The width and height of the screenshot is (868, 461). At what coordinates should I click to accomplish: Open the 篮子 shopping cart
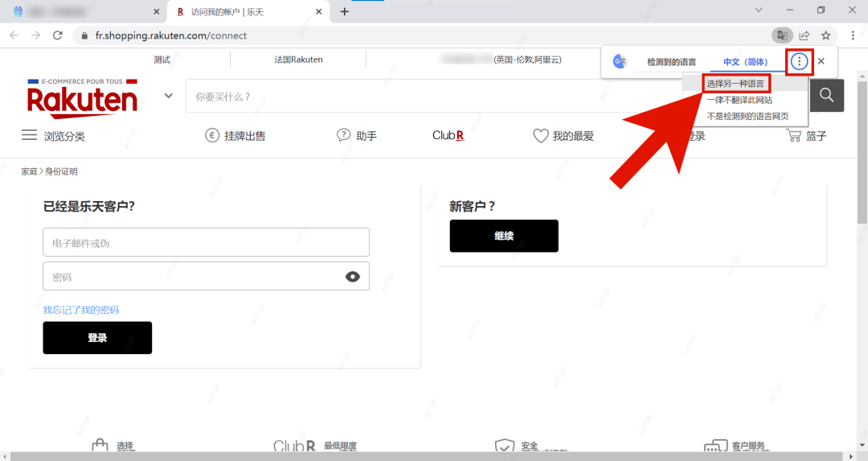[807, 136]
